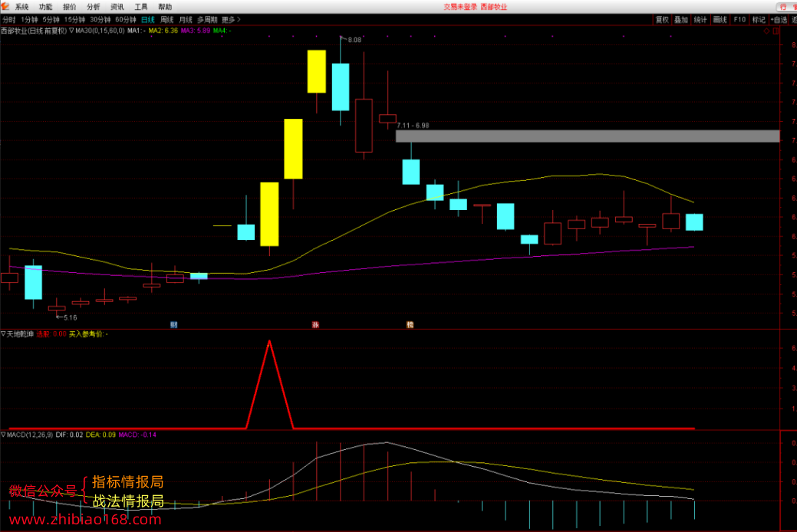Screen dimensions: 797x532
Task: Click the red diamond icon above the price axis
Action: click(766, 31)
